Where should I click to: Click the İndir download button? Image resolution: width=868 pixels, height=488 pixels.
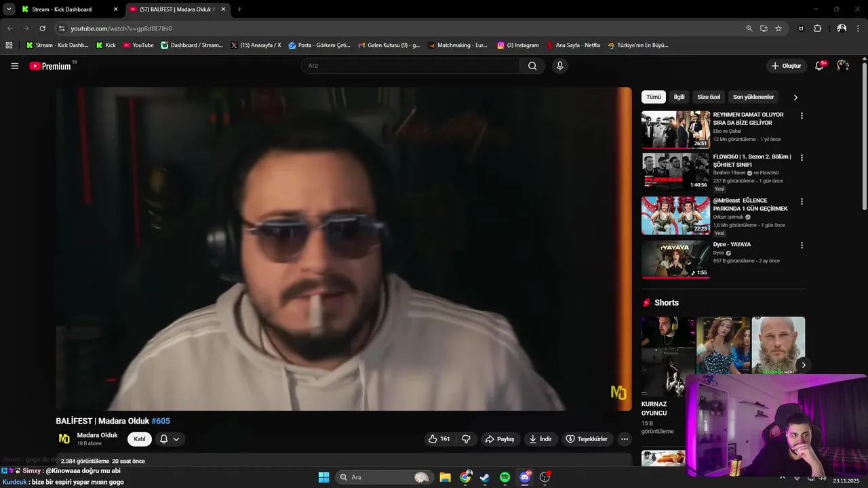541,439
